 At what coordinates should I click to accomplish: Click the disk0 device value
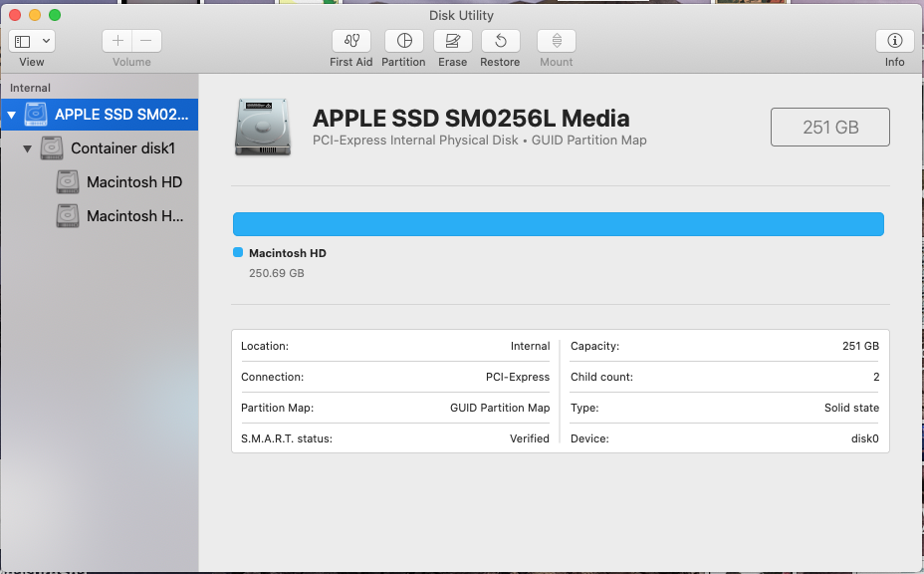864,438
